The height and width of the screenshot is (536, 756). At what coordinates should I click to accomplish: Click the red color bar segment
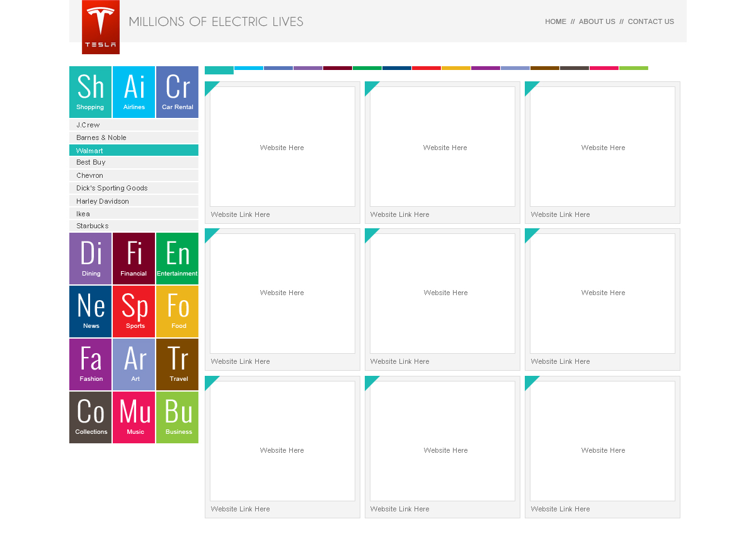tap(427, 68)
